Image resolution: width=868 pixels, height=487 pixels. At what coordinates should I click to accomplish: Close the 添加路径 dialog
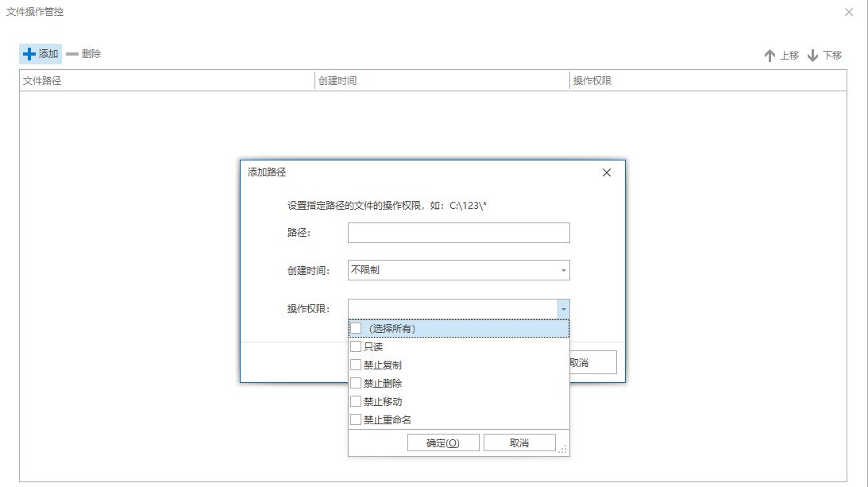pos(607,173)
